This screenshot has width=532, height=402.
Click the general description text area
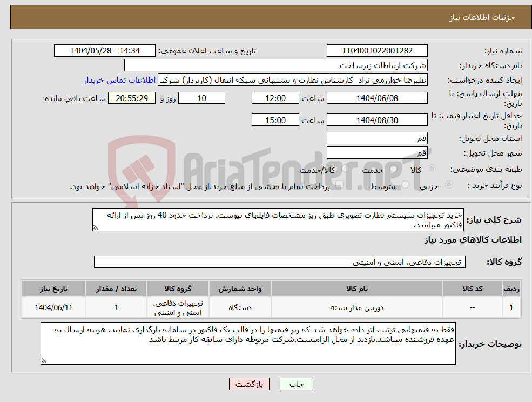278,220
